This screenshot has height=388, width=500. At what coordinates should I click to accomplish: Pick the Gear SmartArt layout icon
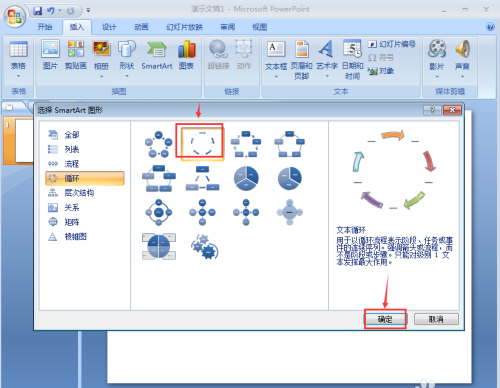[x=204, y=247]
